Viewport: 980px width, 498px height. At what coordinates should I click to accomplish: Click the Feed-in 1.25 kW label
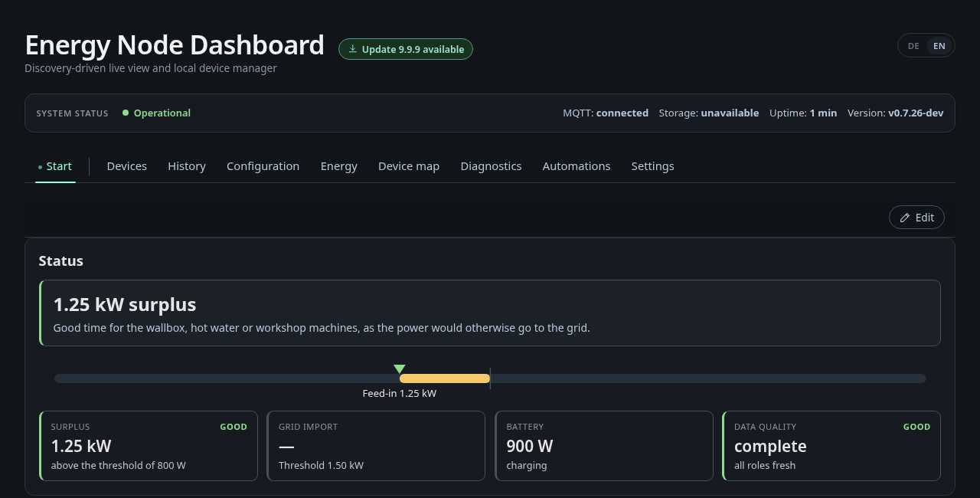(400, 393)
